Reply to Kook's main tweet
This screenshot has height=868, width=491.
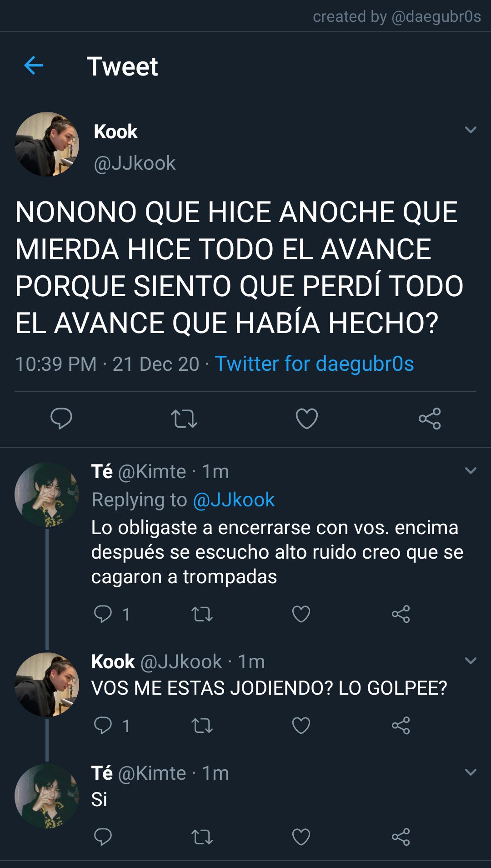tap(61, 419)
